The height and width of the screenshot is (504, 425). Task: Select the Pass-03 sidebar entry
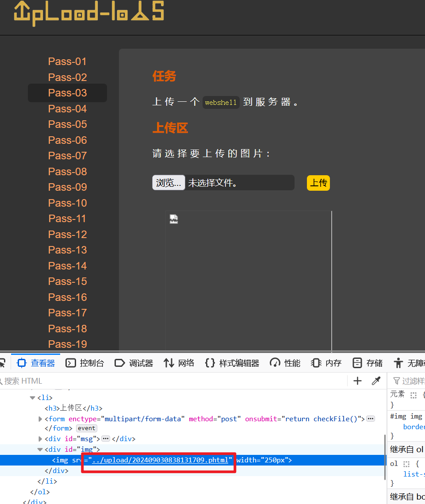[68, 93]
